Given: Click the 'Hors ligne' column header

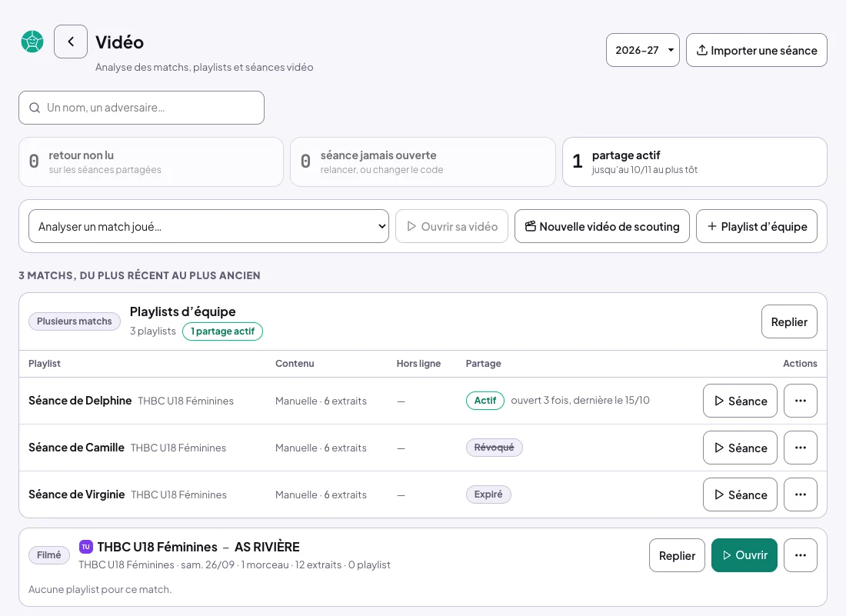Looking at the screenshot, I should pyautogui.click(x=418, y=364).
